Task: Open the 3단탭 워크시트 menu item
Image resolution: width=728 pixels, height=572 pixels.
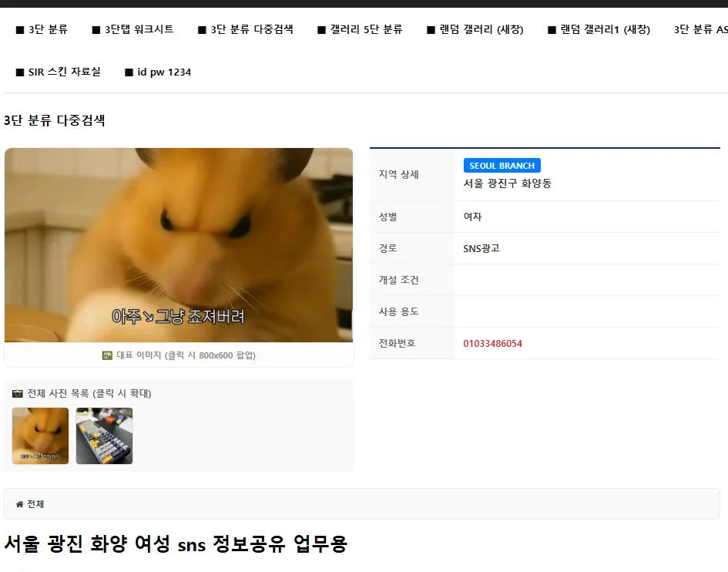Action: 133,30
